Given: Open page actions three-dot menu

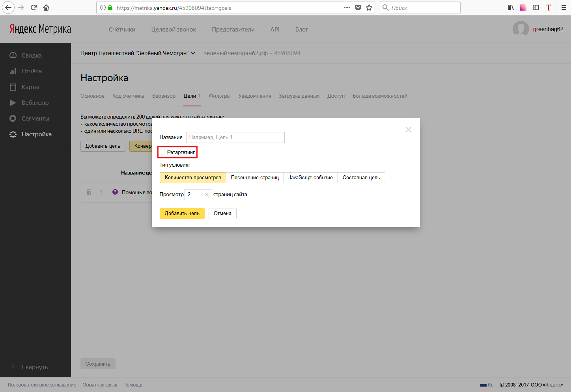Looking at the screenshot, I should (x=347, y=7).
